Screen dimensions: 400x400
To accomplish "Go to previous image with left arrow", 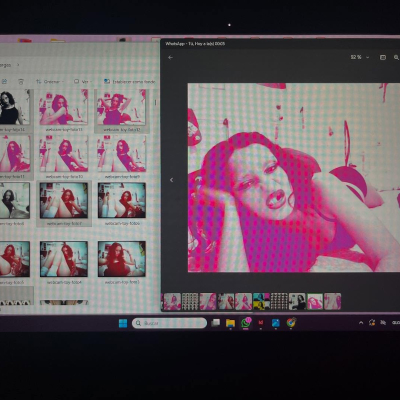I will 172,180.
